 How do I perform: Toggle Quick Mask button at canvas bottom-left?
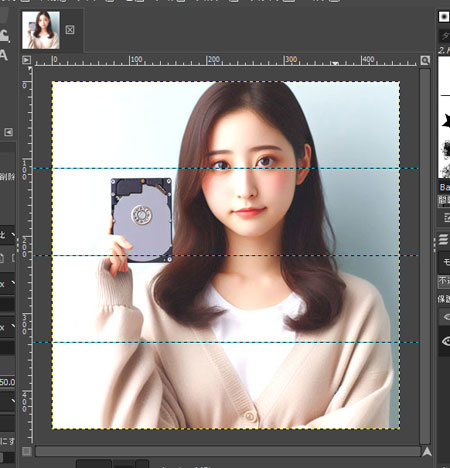[27, 451]
